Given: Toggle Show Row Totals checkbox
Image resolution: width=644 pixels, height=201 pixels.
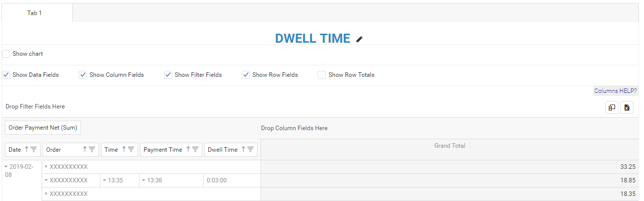Looking at the screenshot, I should (322, 75).
